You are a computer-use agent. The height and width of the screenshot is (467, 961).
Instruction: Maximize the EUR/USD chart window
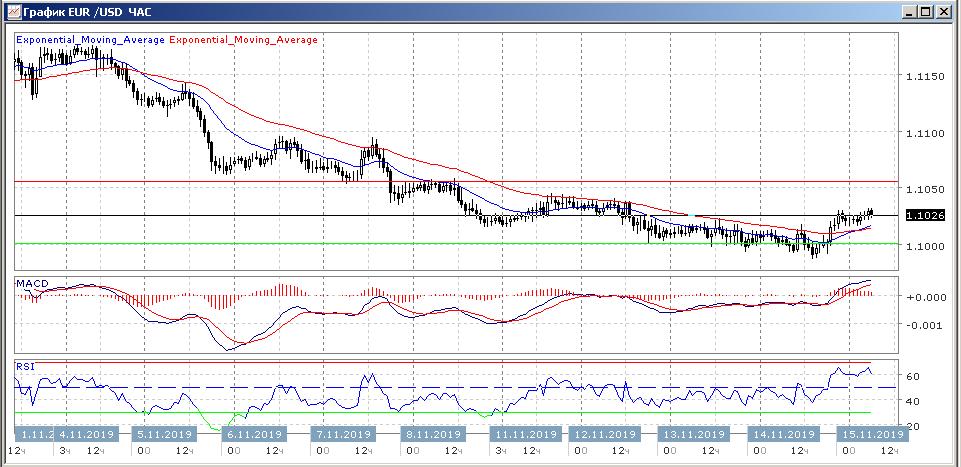coord(926,11)
